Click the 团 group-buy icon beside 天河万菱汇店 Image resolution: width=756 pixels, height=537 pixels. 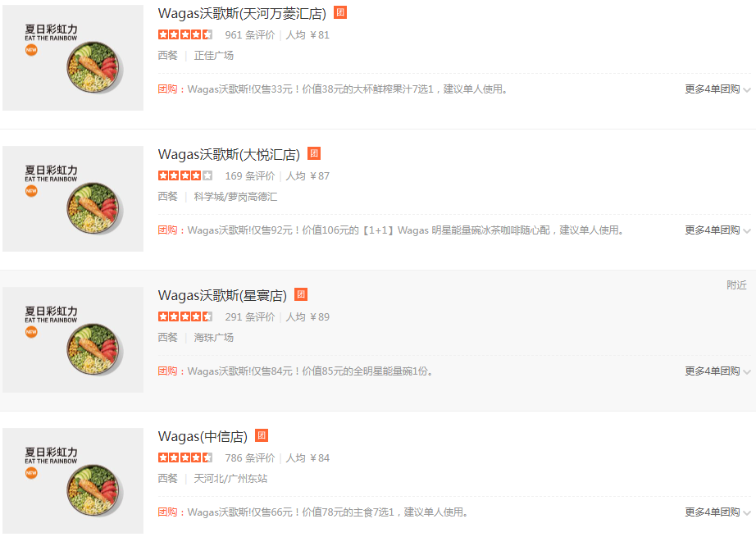coord(340,12)
